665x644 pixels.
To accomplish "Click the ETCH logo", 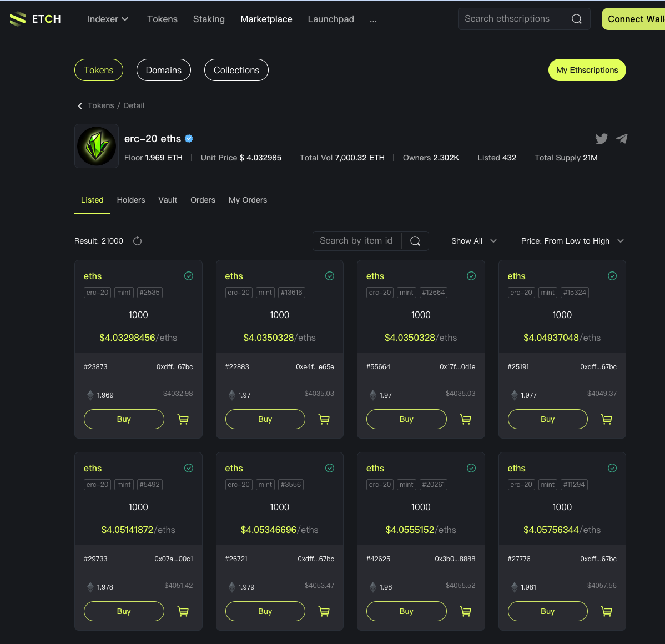I will (36, 19).
